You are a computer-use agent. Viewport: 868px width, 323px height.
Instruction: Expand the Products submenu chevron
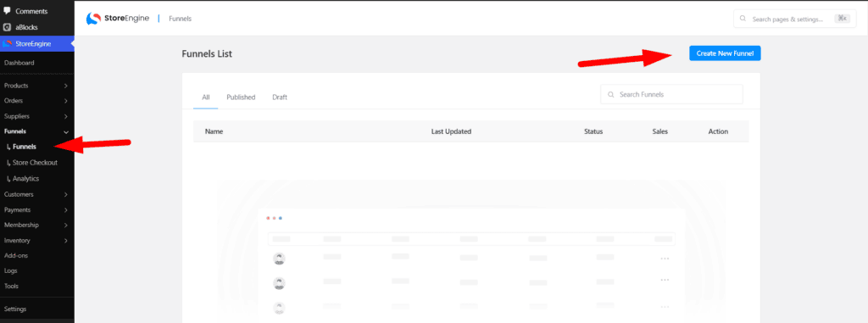(x=66, y=86)
